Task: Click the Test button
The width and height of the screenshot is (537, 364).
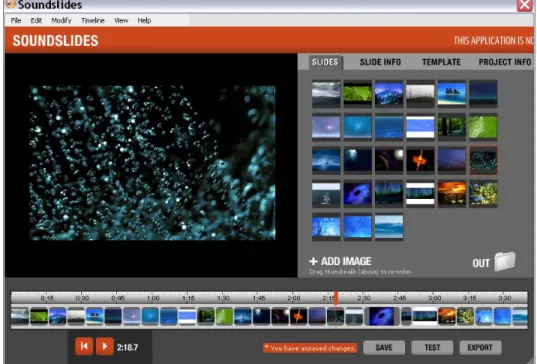Action: [x=432, y=348]
